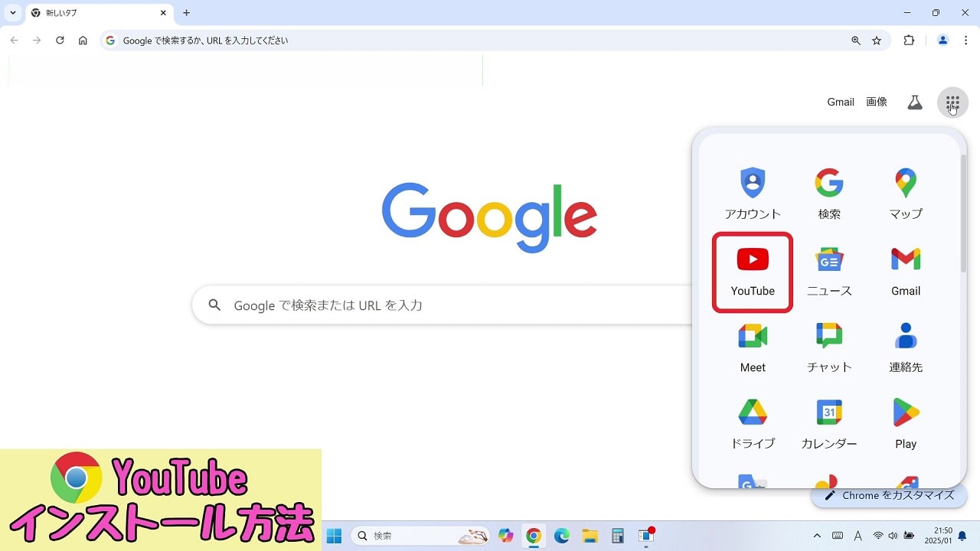The image size is (980, 551).
Task: Open Calculator from the taskbar
Action: click(x=618, y=536)
